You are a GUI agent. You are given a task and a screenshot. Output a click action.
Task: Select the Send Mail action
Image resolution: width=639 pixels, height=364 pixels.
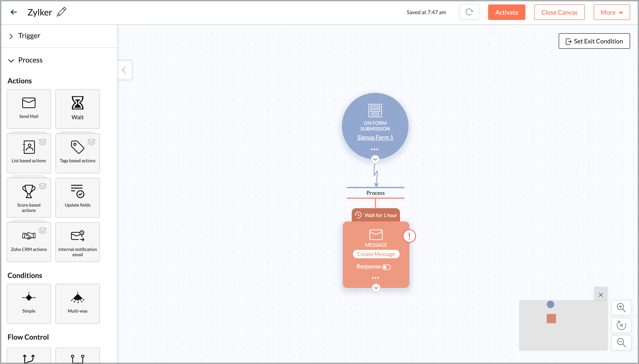coord(29,109)
